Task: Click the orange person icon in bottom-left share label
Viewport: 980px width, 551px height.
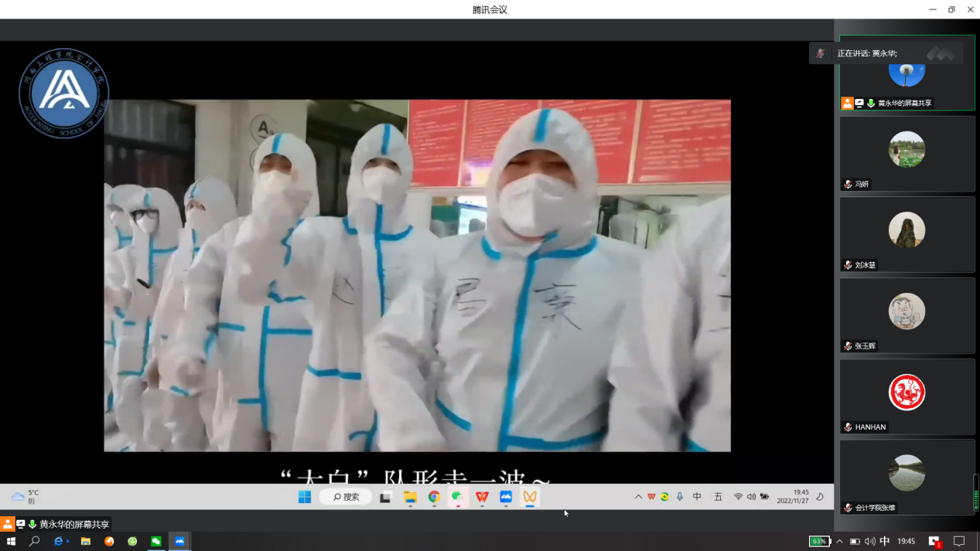Action: 8,524
